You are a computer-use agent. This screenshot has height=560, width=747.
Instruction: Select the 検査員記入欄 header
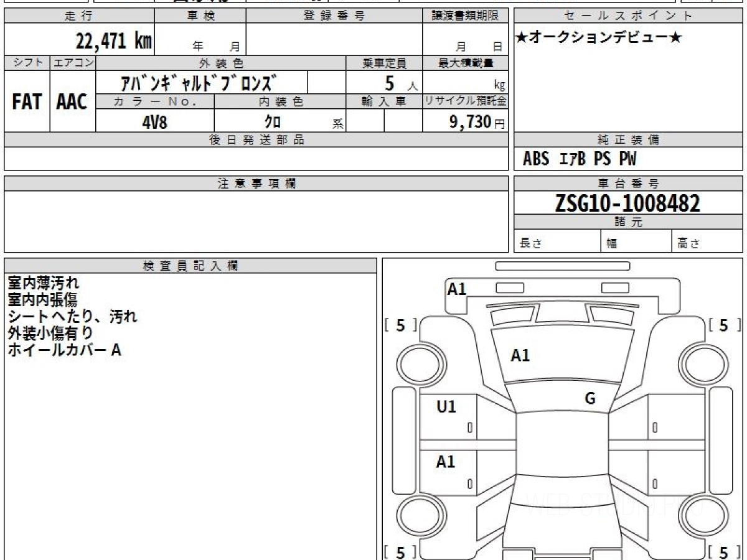pos(190,266)
